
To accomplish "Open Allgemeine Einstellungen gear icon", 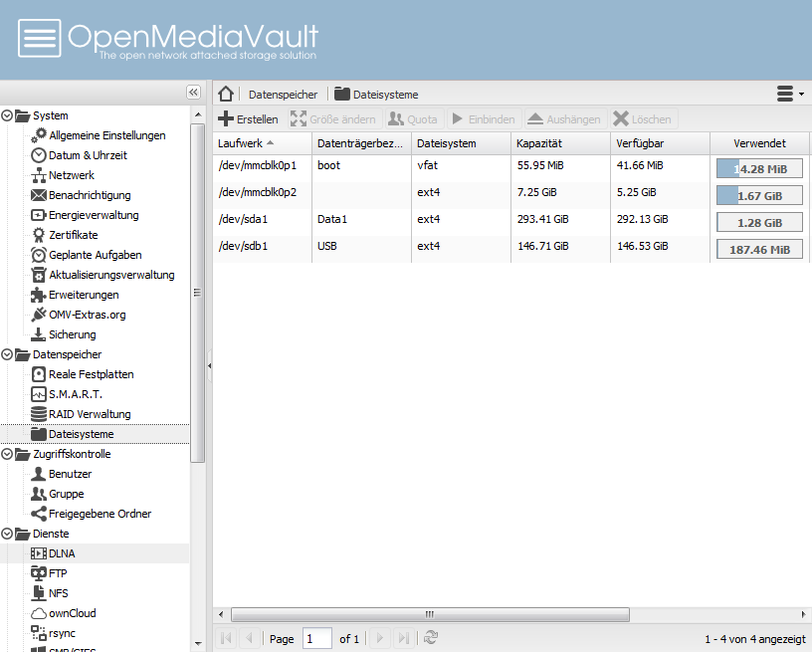I will point(39,135).
